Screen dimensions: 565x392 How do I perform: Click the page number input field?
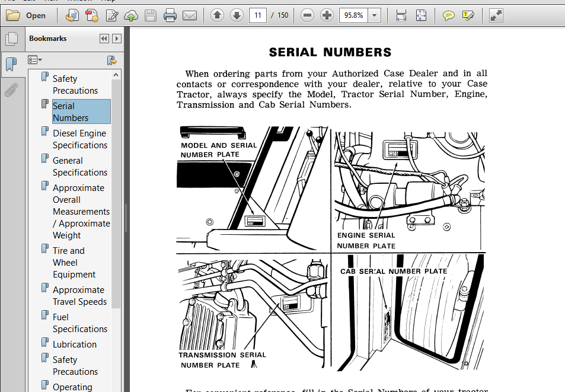tap(258, 15)
